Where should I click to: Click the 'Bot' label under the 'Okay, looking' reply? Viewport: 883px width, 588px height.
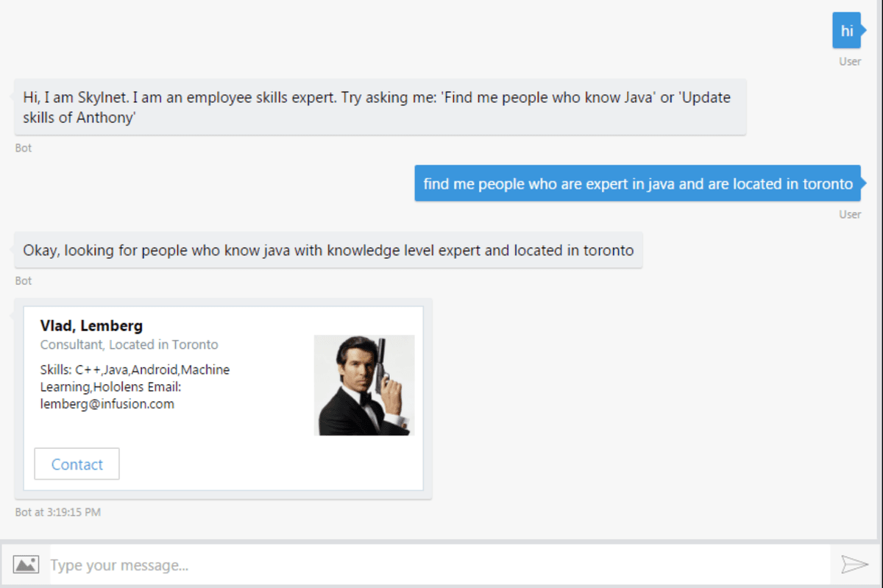pyautogui.click(x=24, y=280)
